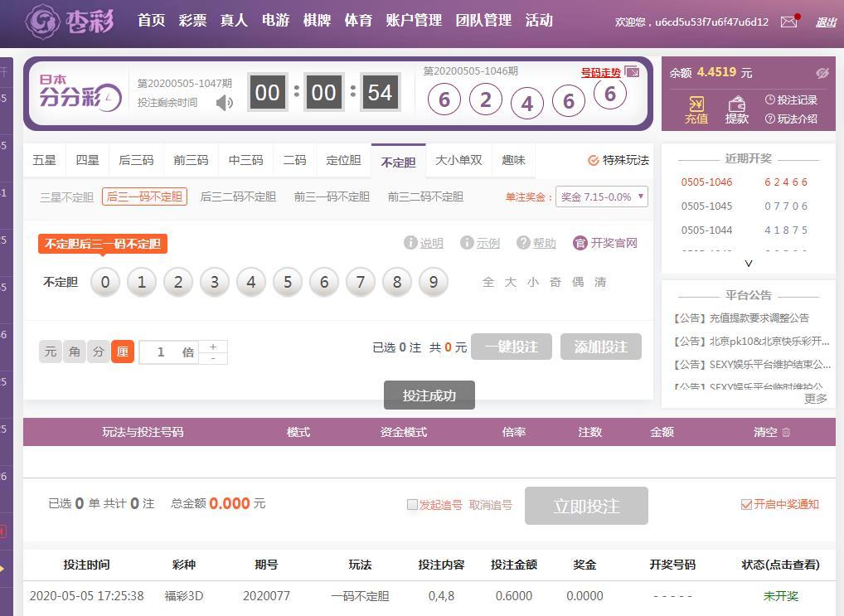Select all numbers with 全 filter

(x=488, y=282)
